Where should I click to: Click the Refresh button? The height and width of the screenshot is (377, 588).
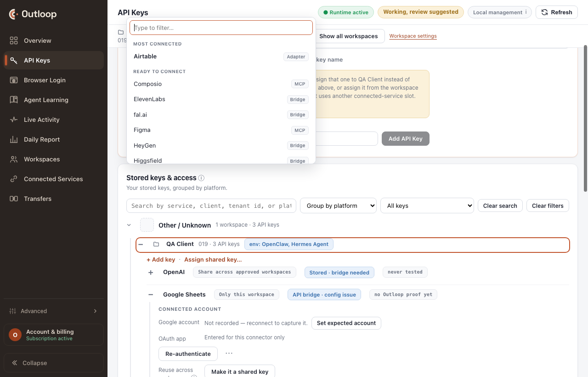pos(556,12)
